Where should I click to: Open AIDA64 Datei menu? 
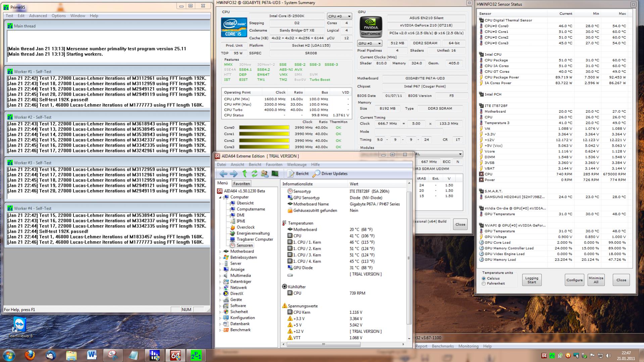(x=221, y=165)
